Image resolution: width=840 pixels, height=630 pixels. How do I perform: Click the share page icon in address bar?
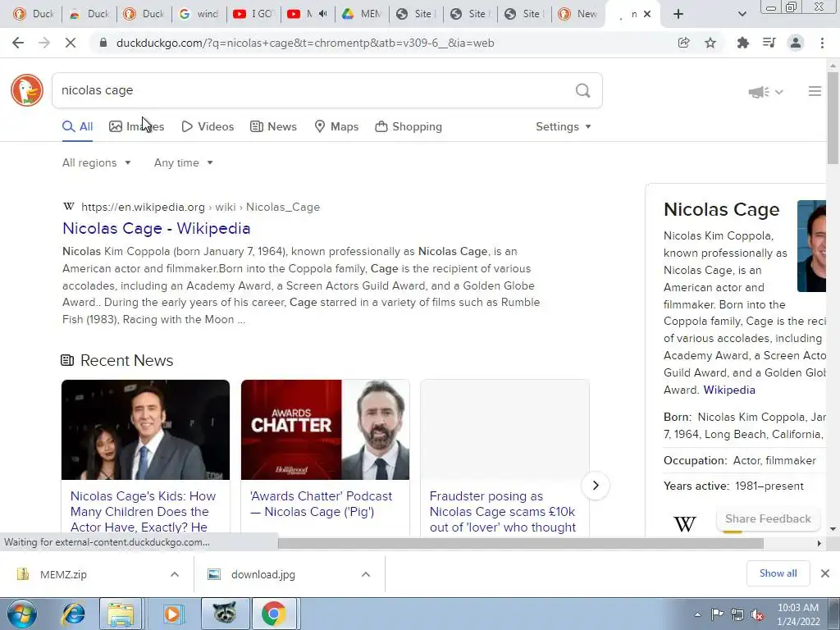683,43
